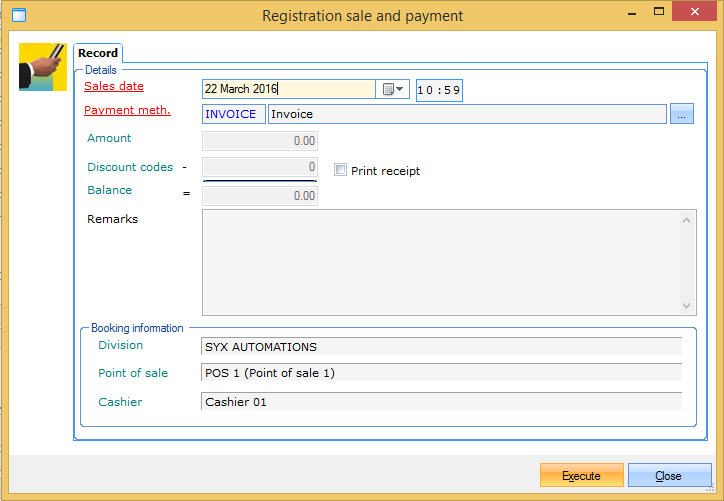Screen dimensions: 724x501
Task: Switch to the Record tab
Action: (98, 53)
